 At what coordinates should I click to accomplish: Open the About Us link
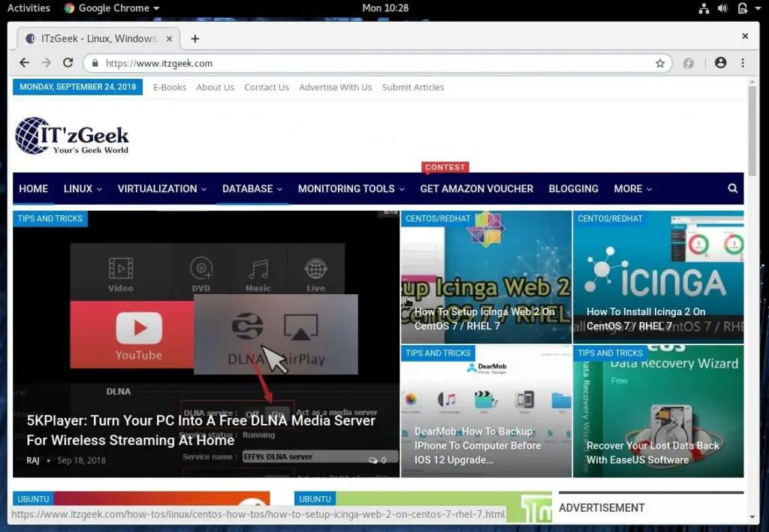click(x=215, y=87)
